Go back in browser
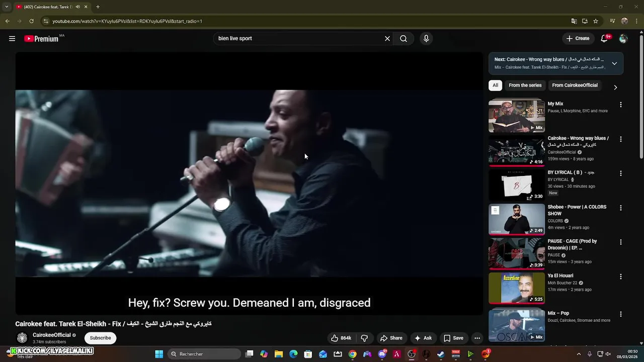 coord(7,21)
